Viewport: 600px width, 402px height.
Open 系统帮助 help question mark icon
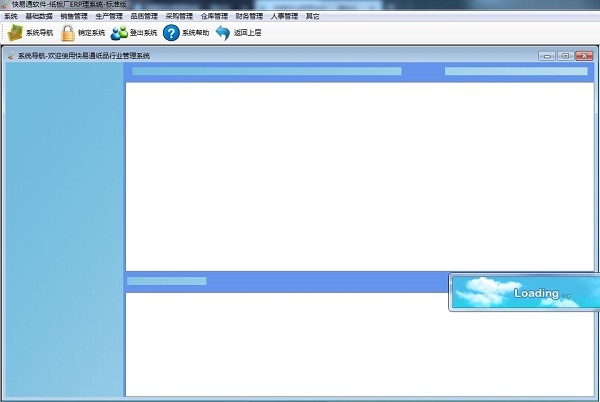coord(171,33)
